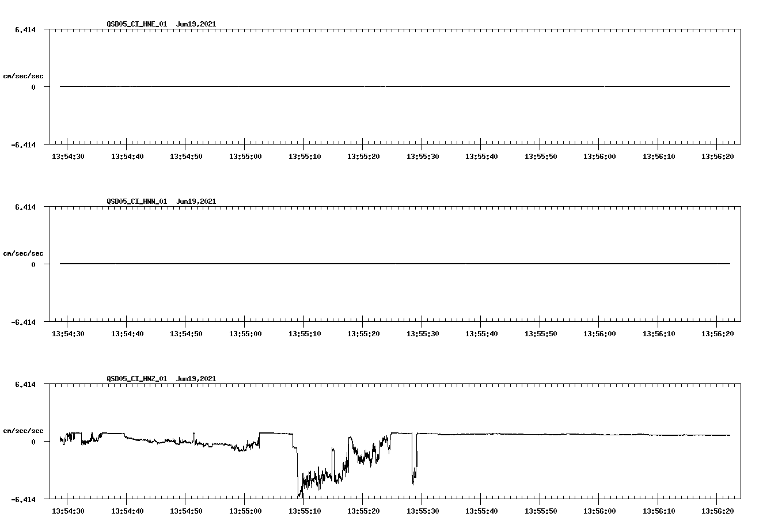
Task: Click the 6.414 upper limit of HNN plot
Action: [25, 207]
